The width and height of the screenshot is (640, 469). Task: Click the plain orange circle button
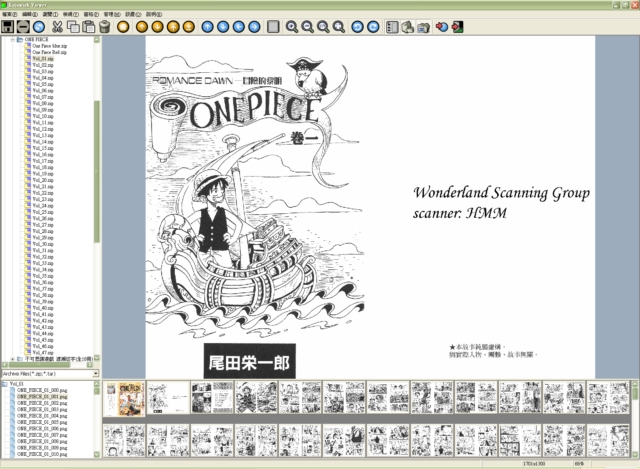tap(123, 27)
